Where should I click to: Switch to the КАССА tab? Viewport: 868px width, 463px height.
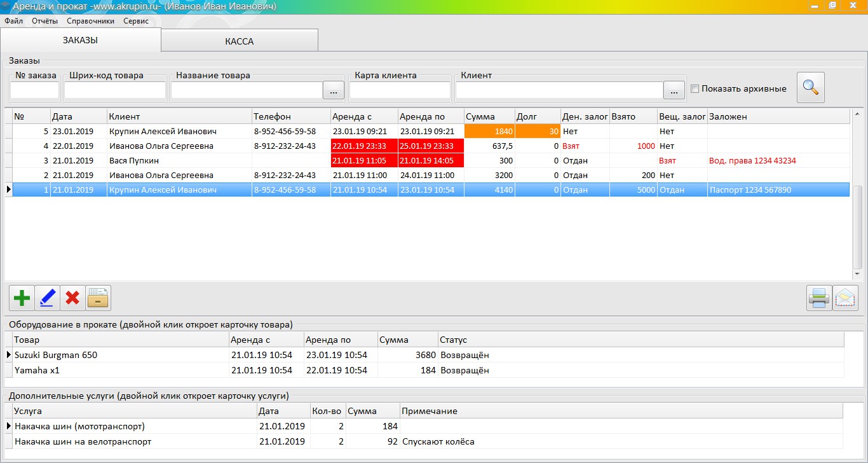pos(239,41)
